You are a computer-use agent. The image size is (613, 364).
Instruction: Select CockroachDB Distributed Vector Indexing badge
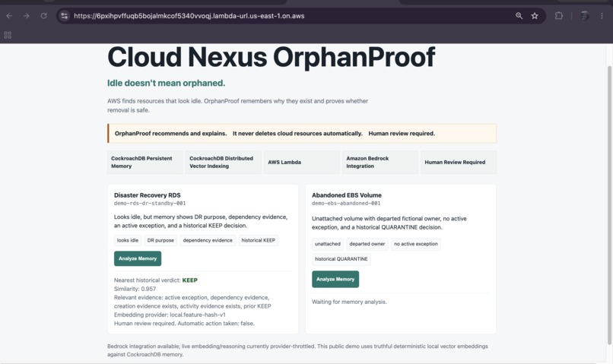click(x=224, y=162)
